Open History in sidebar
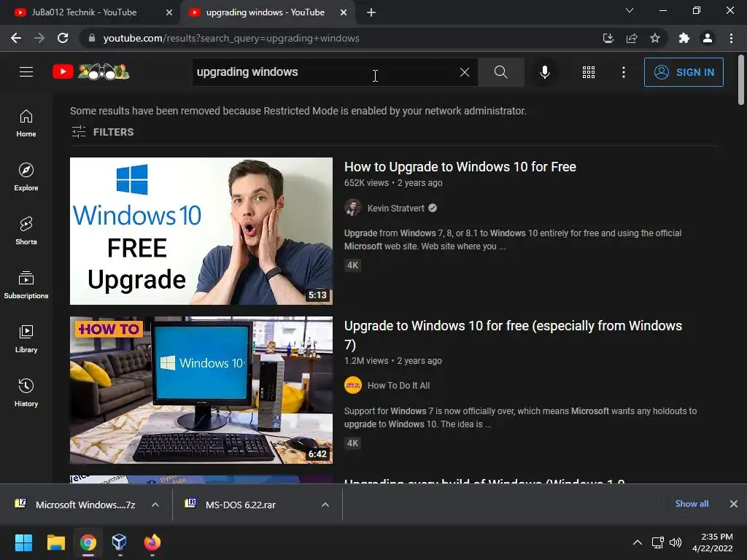This screenshot has width=747, height=560. point(26,392)
